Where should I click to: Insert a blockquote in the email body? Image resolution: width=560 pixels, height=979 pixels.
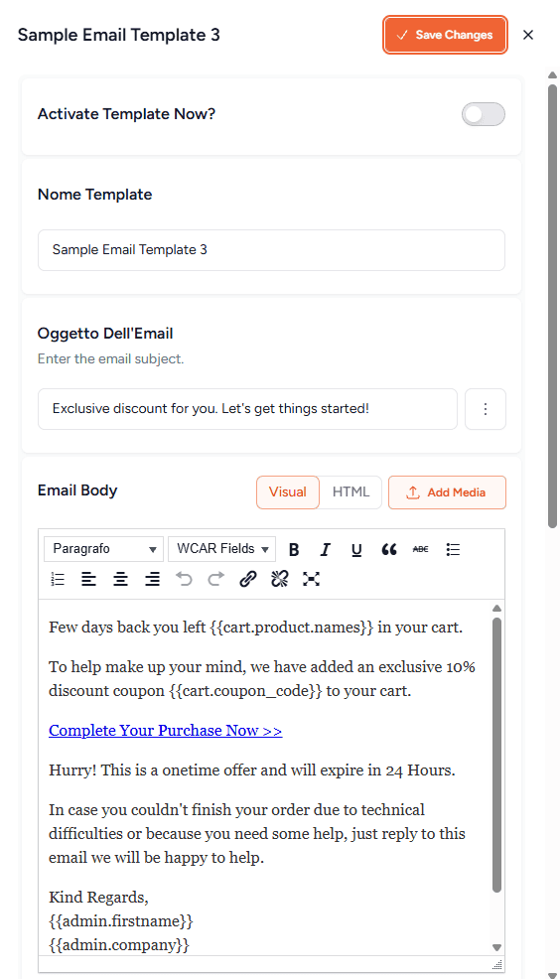pos(389,549)
